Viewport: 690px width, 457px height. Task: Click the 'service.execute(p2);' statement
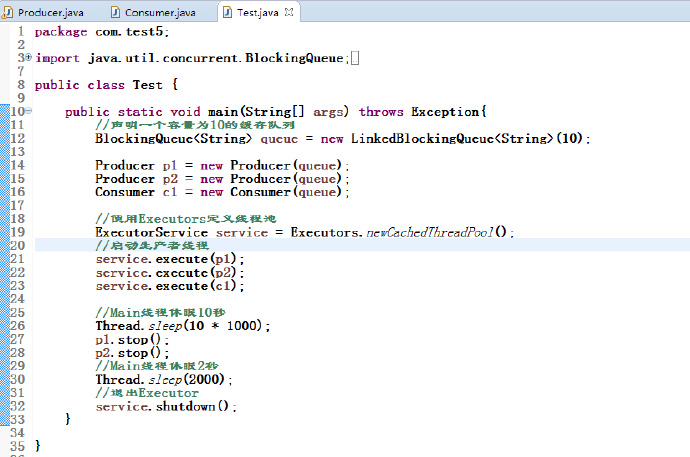click(x=170, y=272)
